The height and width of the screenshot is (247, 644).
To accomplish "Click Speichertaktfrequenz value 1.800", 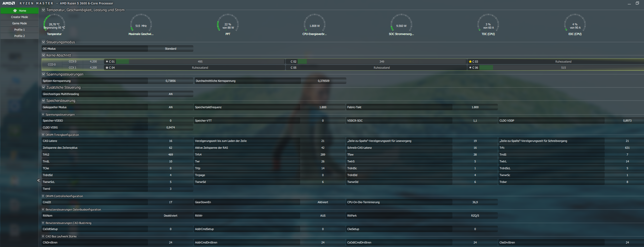I will (323, 107).
